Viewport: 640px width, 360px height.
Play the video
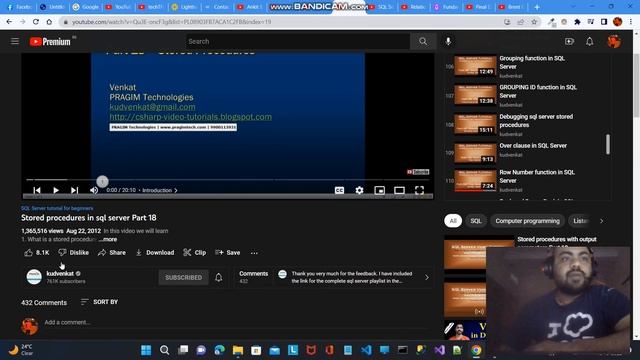[56, 190]
